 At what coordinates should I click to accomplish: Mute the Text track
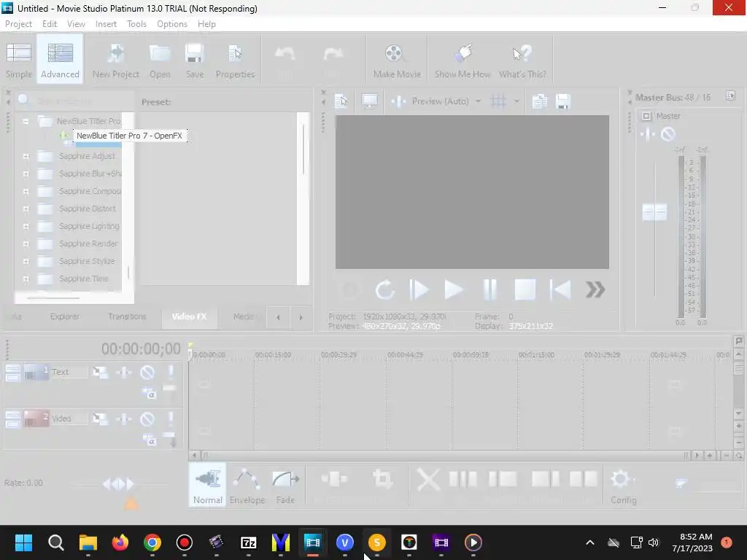coord(147,373)
